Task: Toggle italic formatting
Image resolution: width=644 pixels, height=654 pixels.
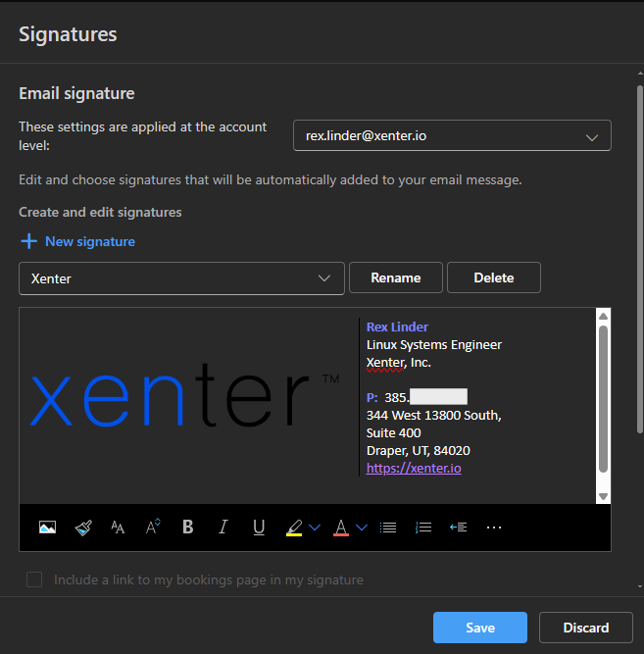Action: tap(223, 528)
